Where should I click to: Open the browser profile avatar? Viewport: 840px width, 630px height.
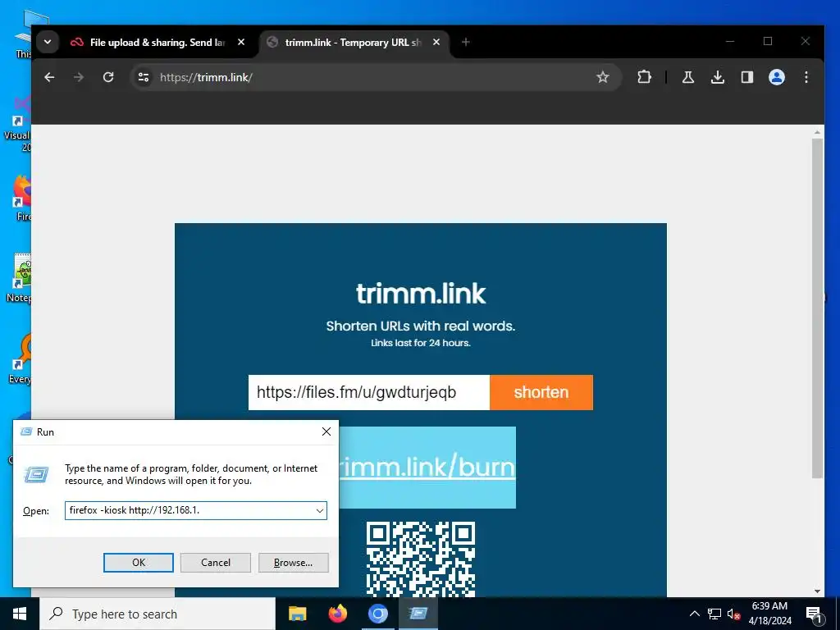tap(776, 77)
